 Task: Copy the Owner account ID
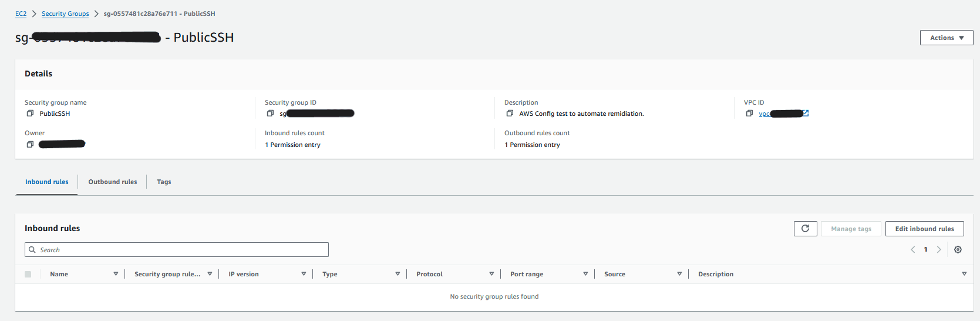click(30, 144)
